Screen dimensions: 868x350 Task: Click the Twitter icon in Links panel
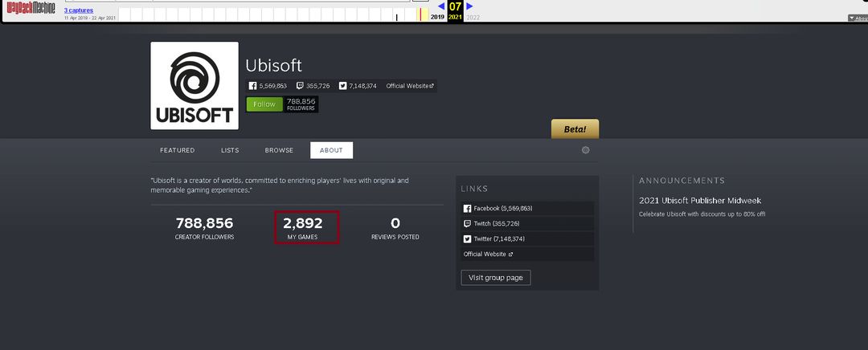(x=467, y=239)
